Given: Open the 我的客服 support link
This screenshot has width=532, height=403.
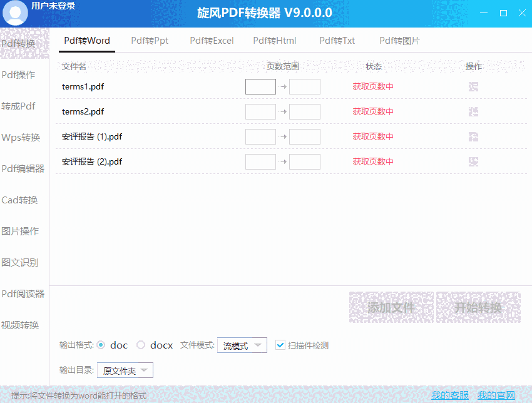Looking at the screenshot, I should coord(449,395).
